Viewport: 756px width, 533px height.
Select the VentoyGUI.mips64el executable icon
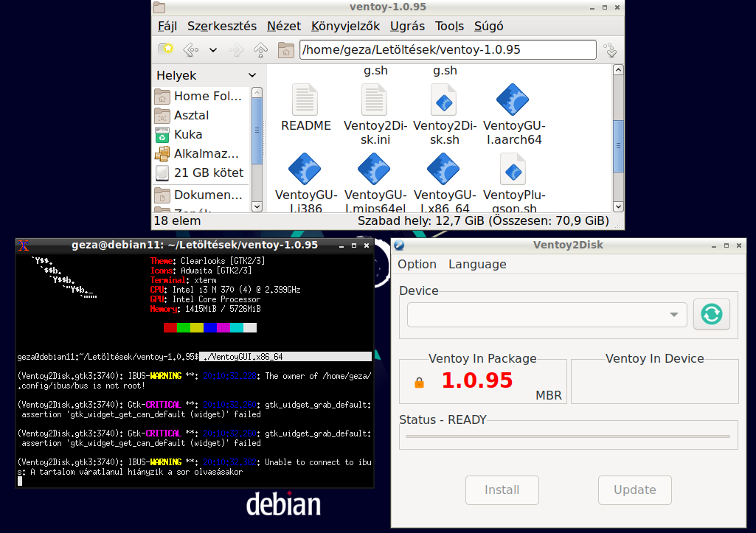point(374,169)
